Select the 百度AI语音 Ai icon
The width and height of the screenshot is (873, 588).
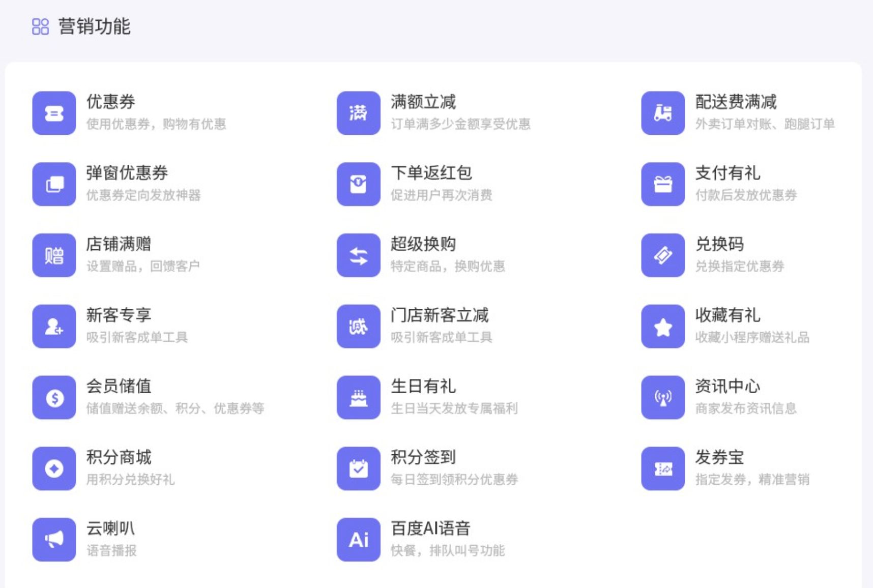[359, 540]
